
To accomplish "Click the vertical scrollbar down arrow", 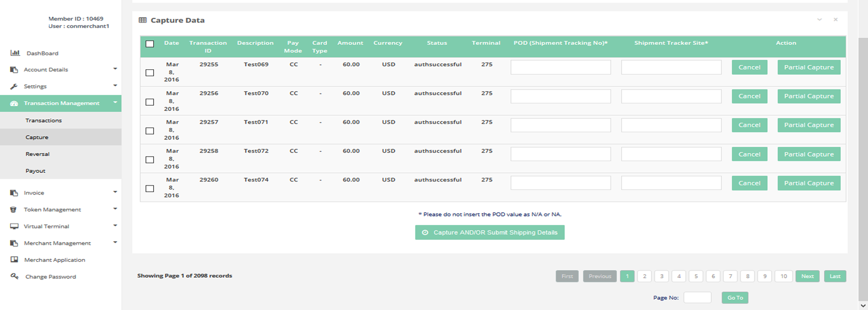I will [x=863, y=305].
